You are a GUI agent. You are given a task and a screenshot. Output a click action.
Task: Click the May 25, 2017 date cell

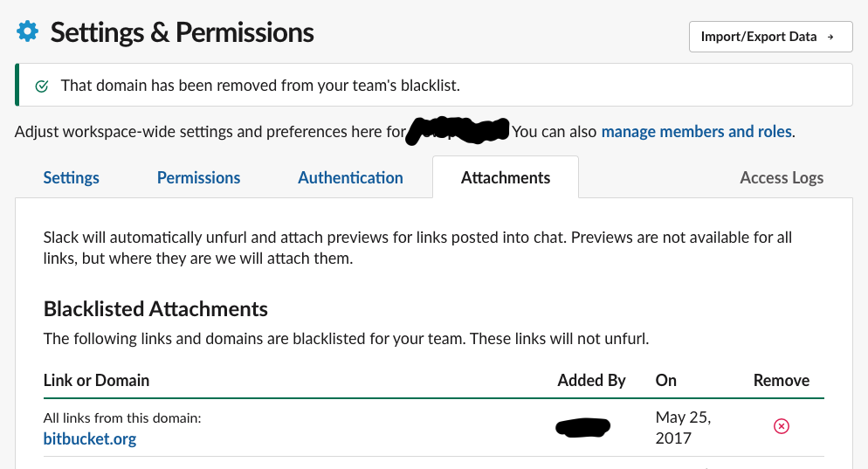(683, 427)
